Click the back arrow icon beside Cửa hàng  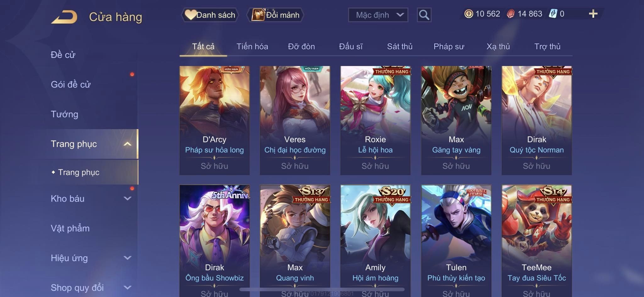[64, 17]
